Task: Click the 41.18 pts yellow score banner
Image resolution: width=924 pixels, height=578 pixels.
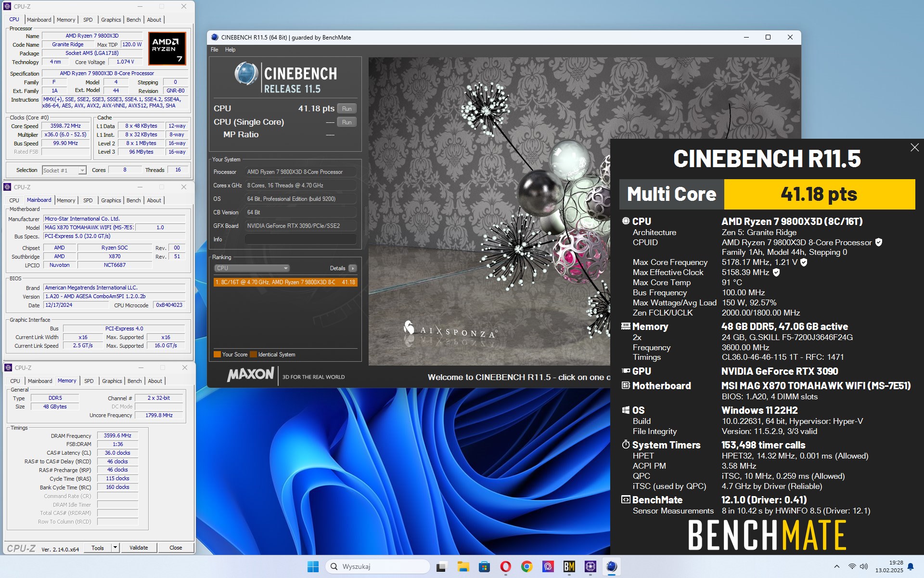Action: coord(819,194)
